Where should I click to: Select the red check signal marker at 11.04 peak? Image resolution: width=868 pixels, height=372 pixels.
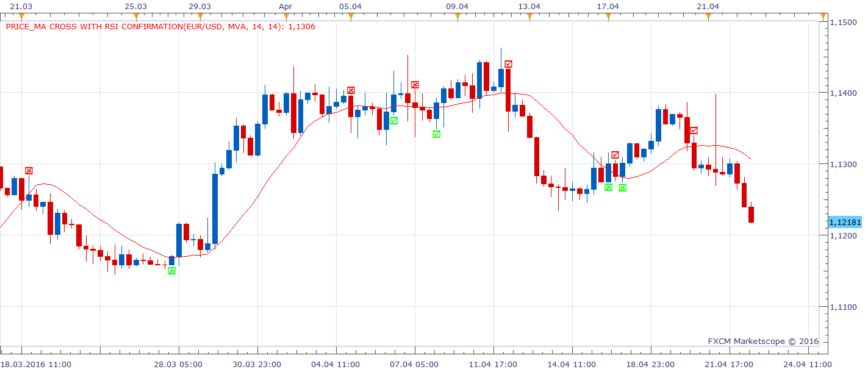(508, 64)
